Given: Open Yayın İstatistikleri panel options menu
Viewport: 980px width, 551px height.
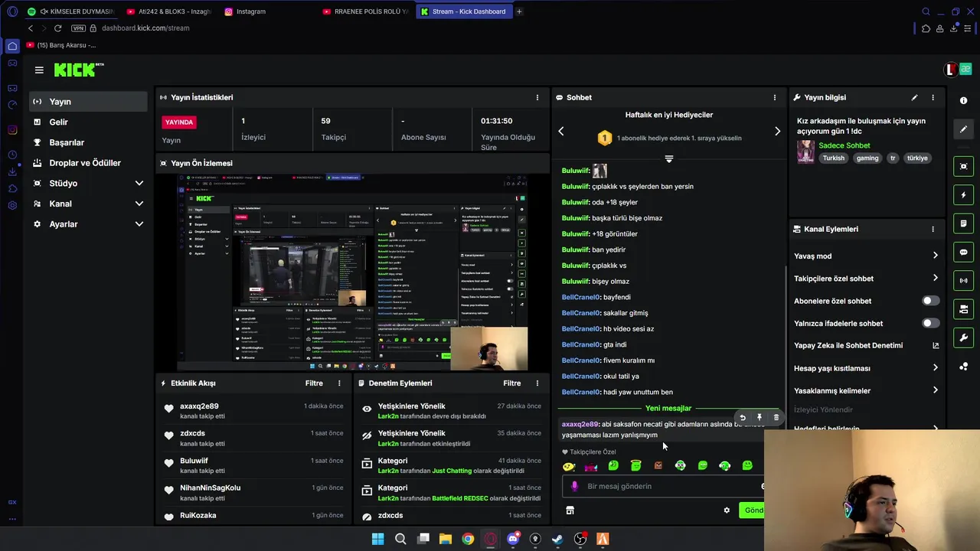Looking at the screenshot, I should coord(537,97).
